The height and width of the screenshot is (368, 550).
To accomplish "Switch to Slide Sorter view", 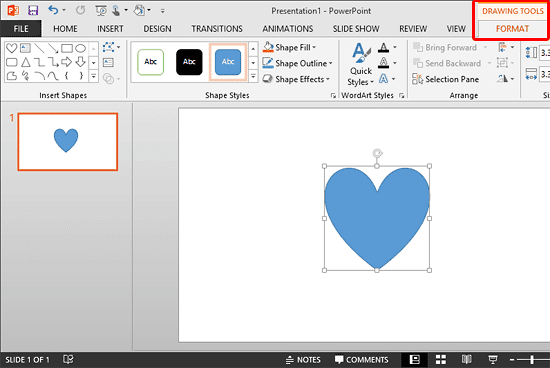I will point(441,360).
